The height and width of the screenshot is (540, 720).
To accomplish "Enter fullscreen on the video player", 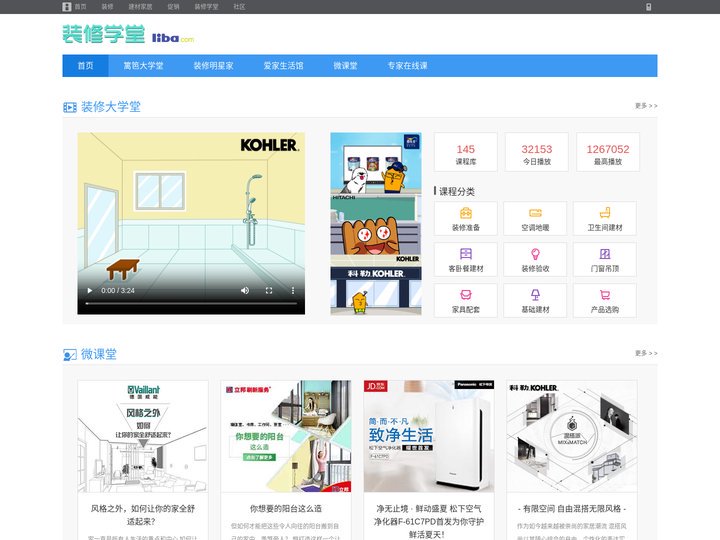I will [269, 291].
